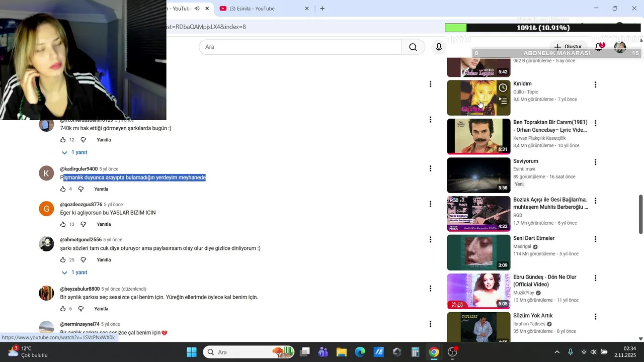This screenshot has width=644, height=362.
Task: Open comment menu for @beyzabulur8800
Action: [x=430, y=289]
